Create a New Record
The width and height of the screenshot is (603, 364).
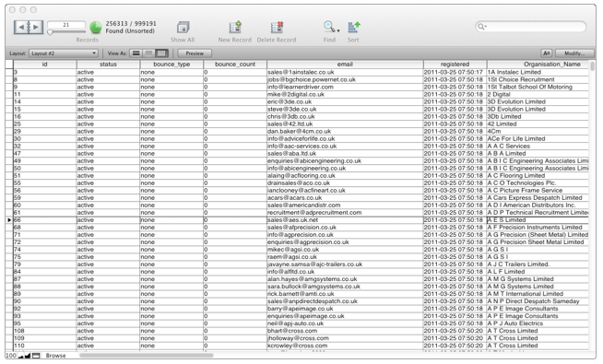tap(235, 28)
